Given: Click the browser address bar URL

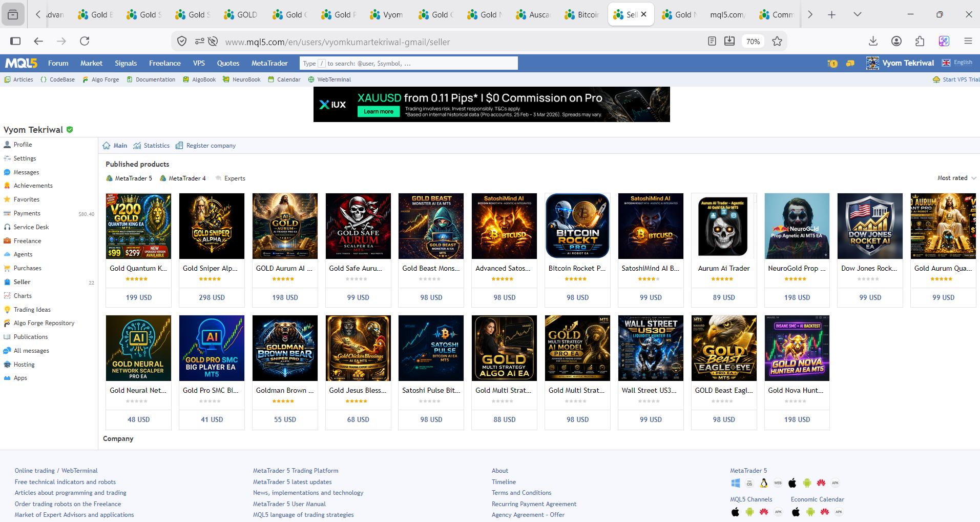Looking at the screenshot, I should (338, 42).
